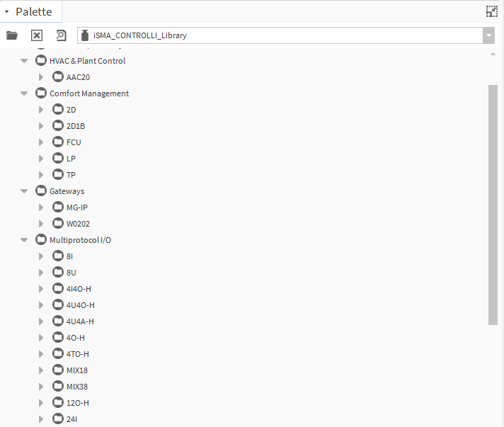
Task: Collapse the Comfort Management tree node
Action: pos(24,93)
